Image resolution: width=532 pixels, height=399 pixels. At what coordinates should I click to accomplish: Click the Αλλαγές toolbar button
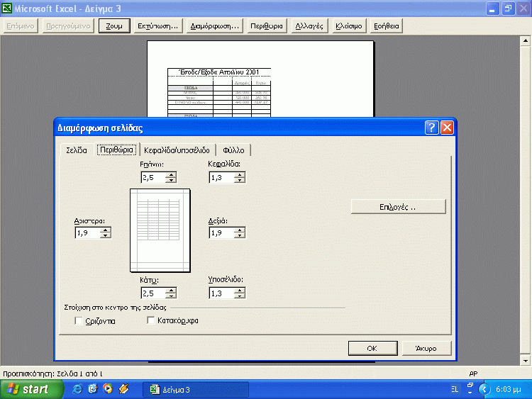309,26
